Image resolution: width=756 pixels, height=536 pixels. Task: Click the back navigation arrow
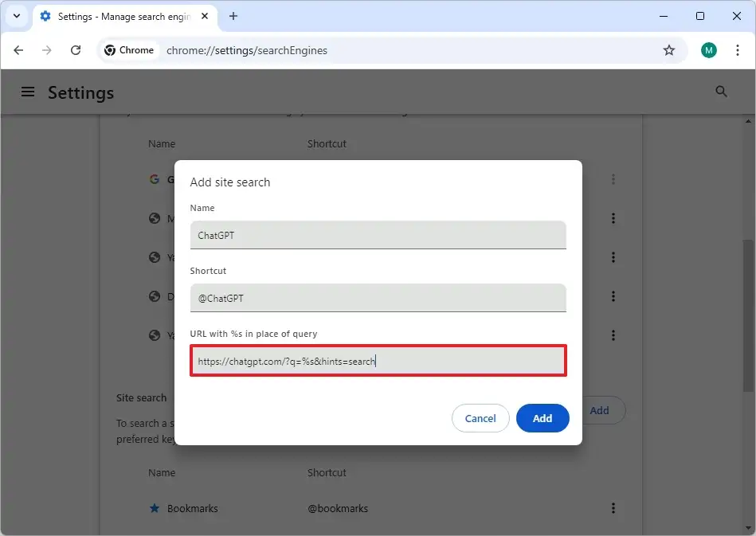tap(18, 49)
